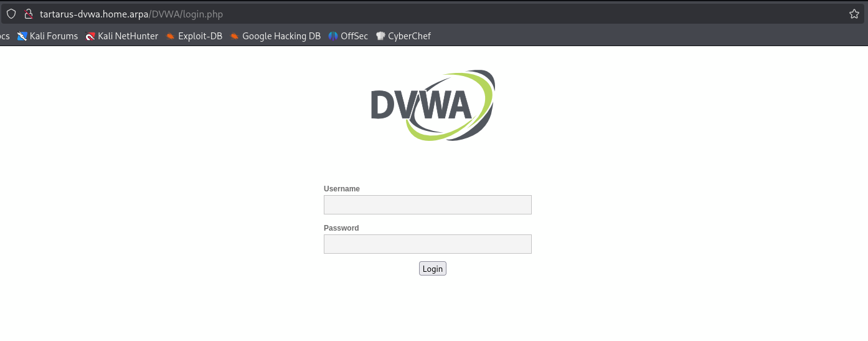Click the Google Hacking DB favicon
868x341 pixels.
[x=235, y=36]
